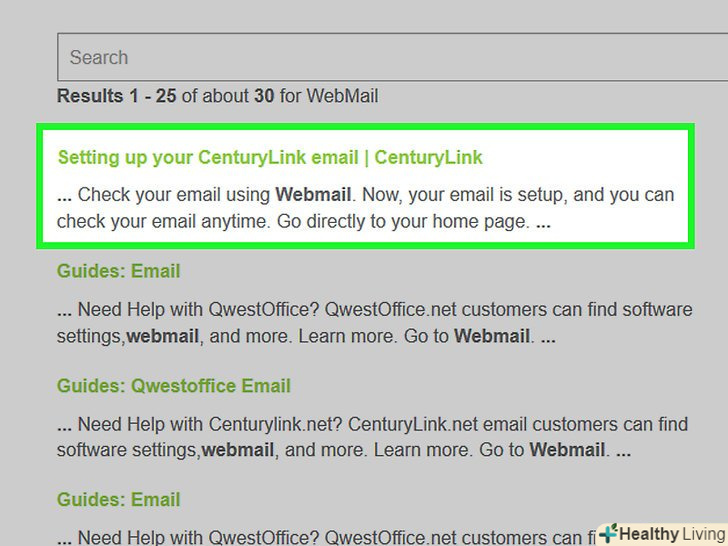Click the Healthy Living cross logo icon
This screenshot has height=546, width=728.
click(607, 533)
